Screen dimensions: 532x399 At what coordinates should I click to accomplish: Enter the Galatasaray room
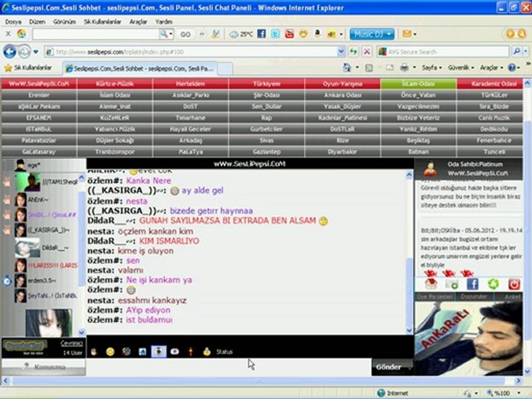point(39,152)
